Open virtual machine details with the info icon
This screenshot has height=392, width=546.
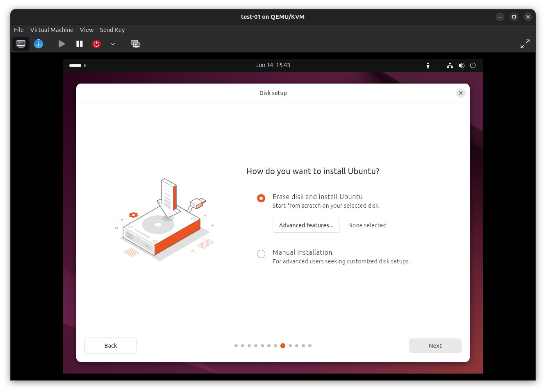click(39, 44)
